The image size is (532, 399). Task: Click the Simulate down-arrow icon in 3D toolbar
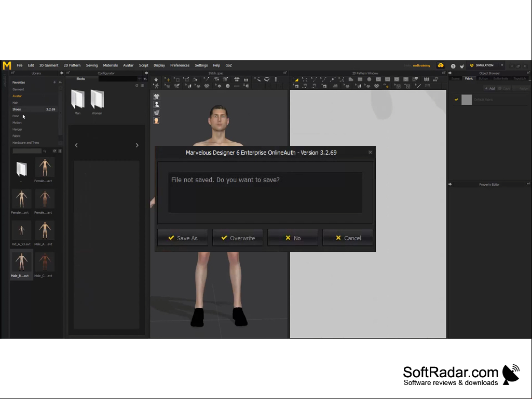(x=156, y=79)
